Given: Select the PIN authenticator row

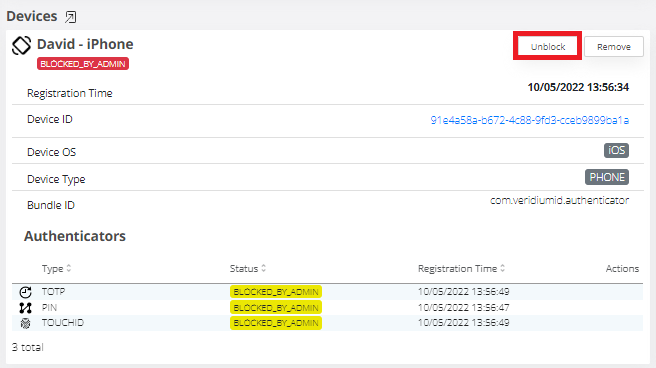Looking at the screenshot, I should pos(328,307).
